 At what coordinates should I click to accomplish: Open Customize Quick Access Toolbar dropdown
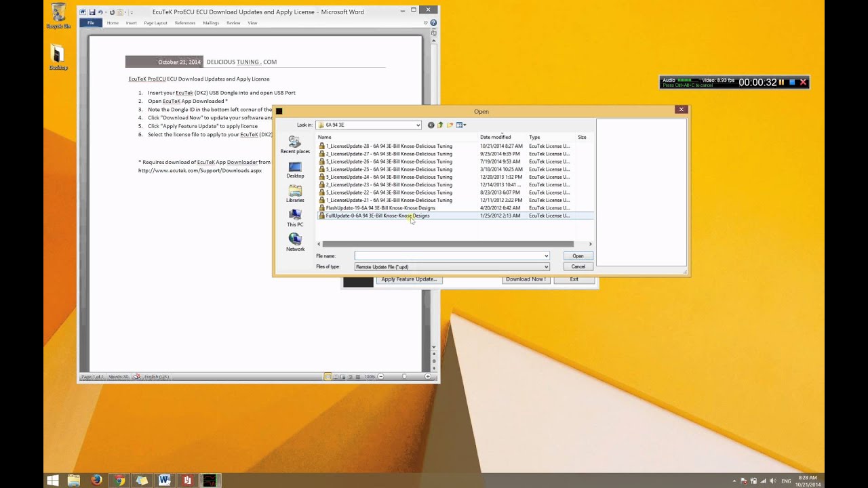point(132,12)
